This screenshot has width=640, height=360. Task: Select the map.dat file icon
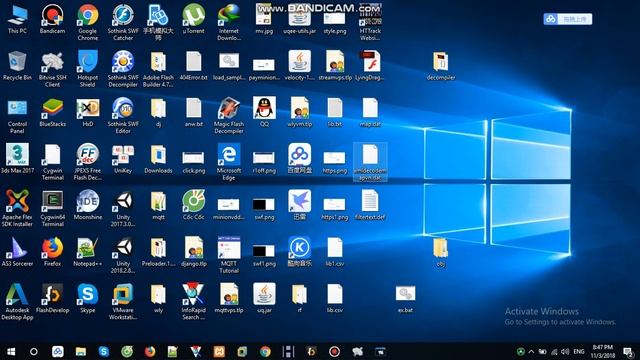pos(370,112)
